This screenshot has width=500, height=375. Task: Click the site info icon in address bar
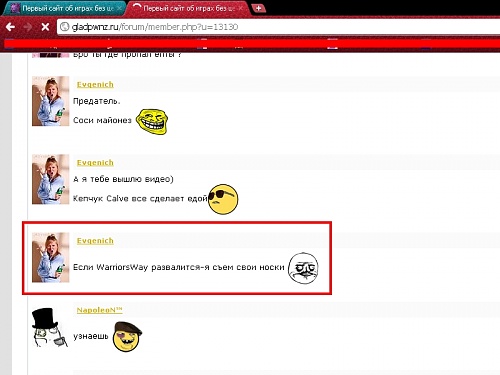(x=65, y=27)
